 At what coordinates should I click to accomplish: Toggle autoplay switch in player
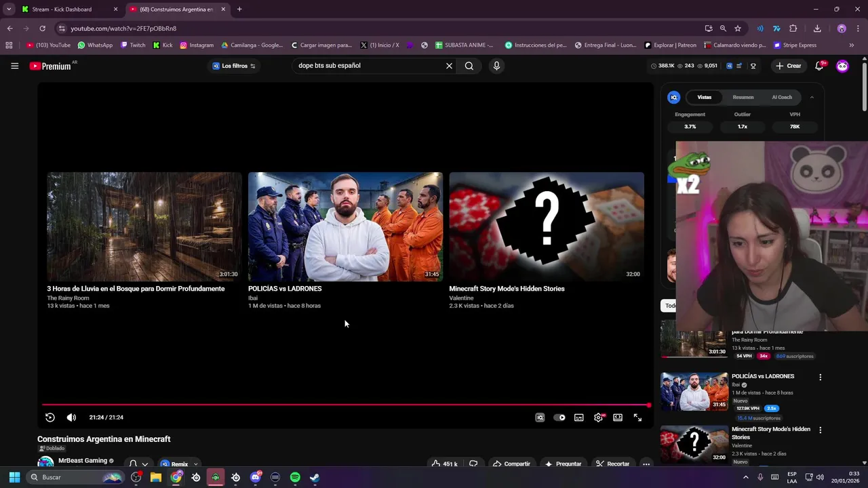(559, 418)
